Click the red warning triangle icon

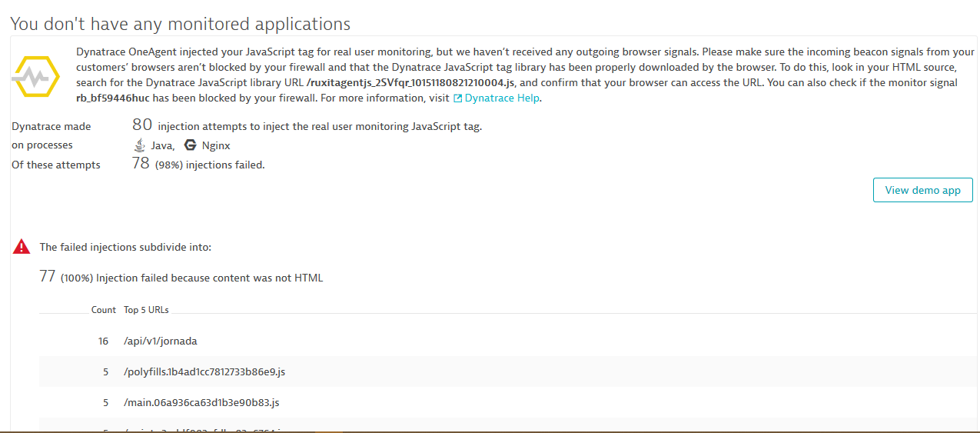click(x=22, y=246)
